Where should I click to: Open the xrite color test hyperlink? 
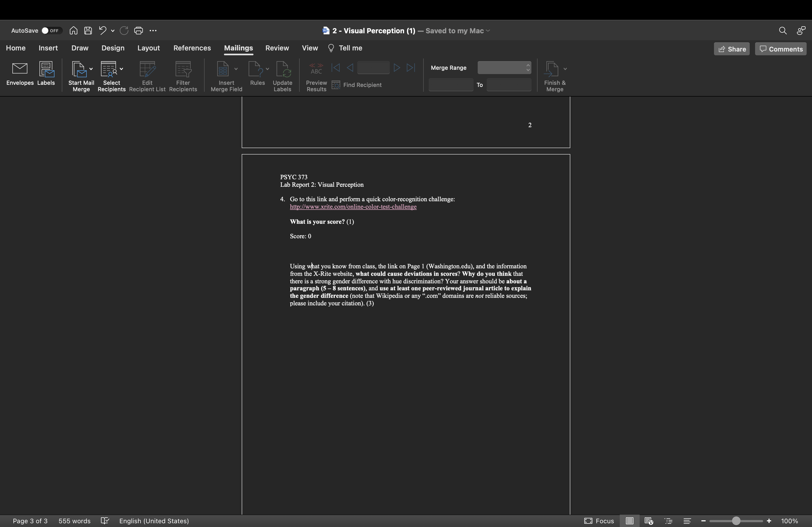coord(353,207)
